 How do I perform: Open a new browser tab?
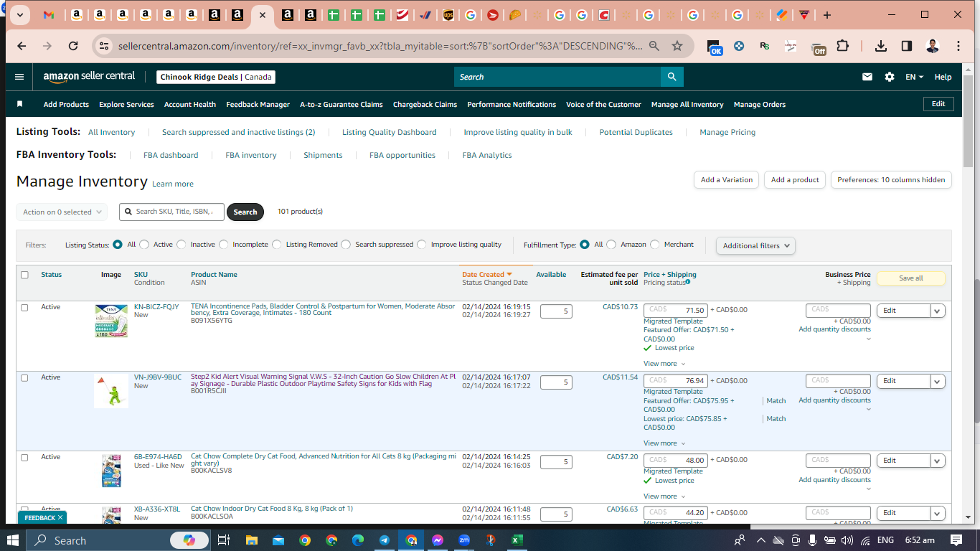827,15
